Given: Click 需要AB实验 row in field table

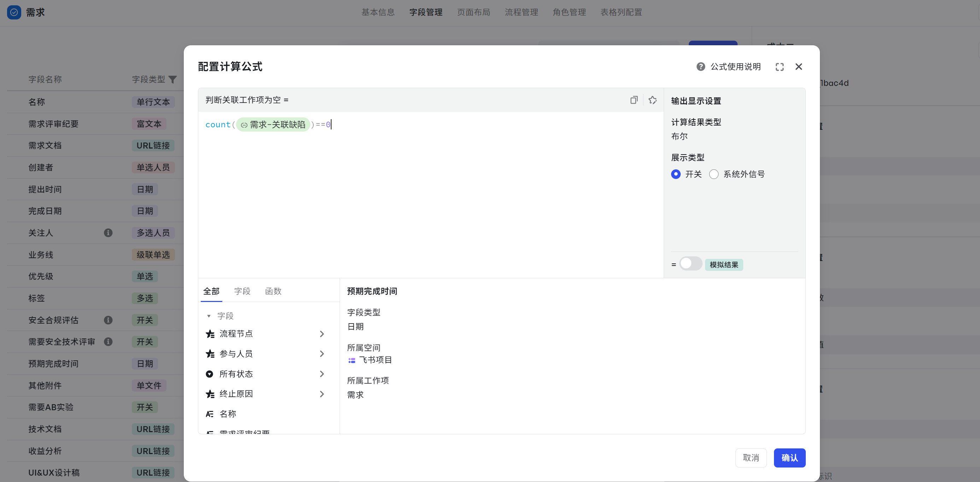Looking at the screenshot, I should click(x=95, y=407).
